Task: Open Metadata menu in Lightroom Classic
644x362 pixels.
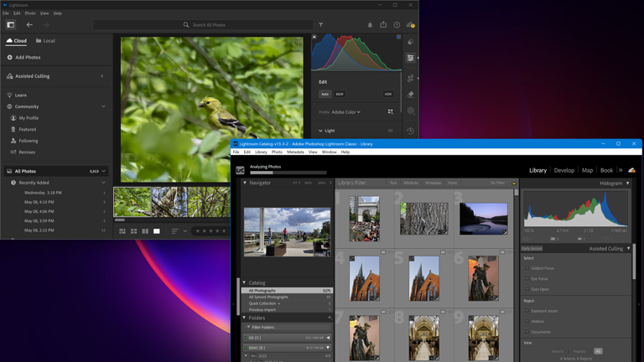Action: click(x=295, y=152)
